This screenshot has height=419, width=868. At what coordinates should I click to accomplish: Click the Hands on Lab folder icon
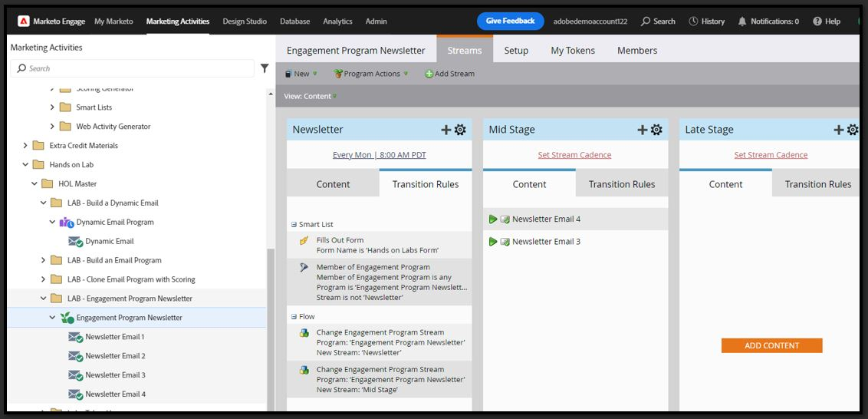38,164
